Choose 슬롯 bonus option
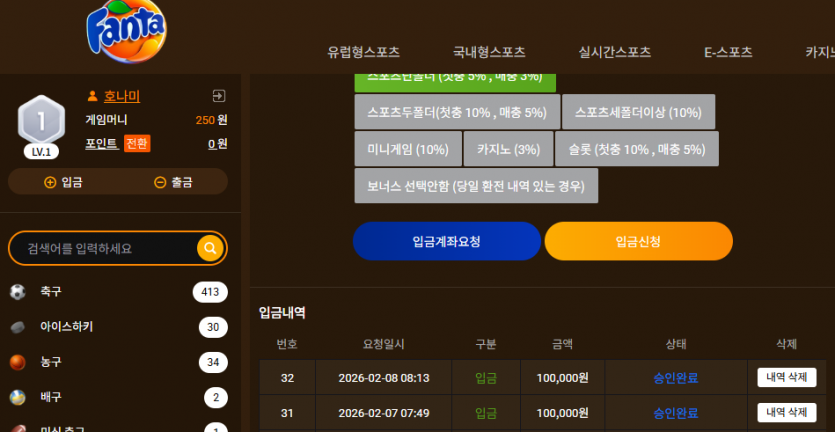 (x=637, y=149)
